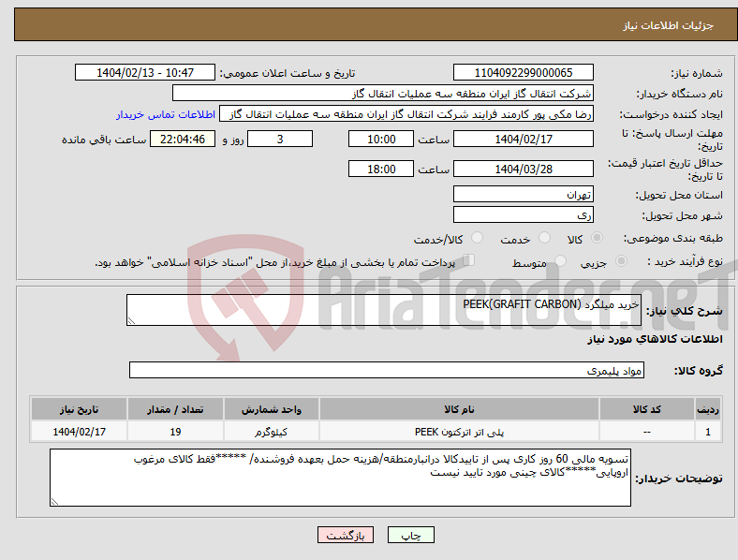Screen dimensions: 738x560
Task: Click the تاریخ نیاز column header
Action: 79,409
